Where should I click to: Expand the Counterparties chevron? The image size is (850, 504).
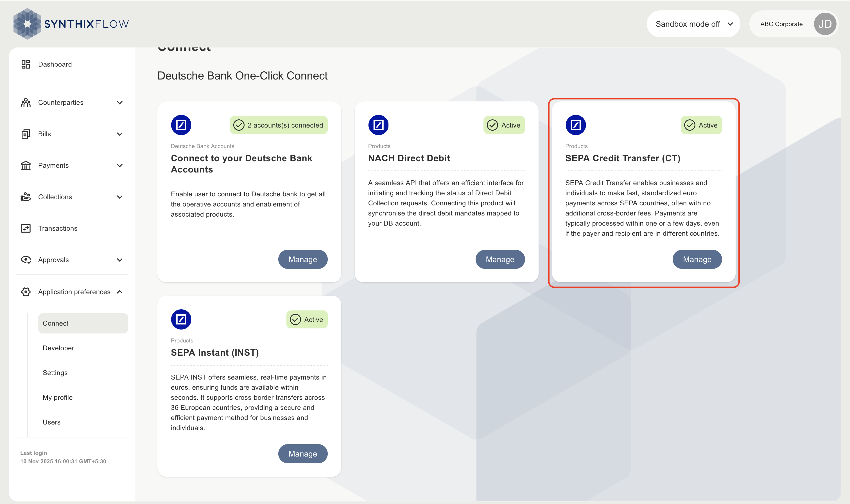pyautogui.click(x=119, y=103)
